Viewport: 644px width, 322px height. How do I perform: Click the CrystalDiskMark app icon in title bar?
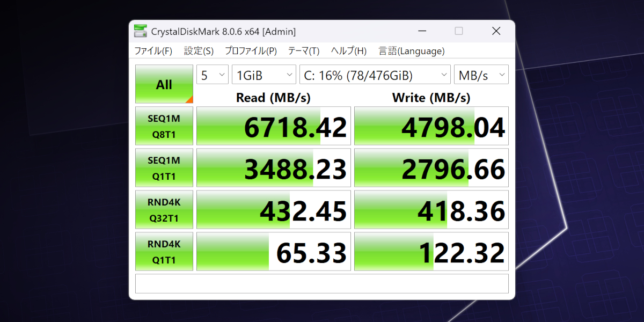pos(141,32)
